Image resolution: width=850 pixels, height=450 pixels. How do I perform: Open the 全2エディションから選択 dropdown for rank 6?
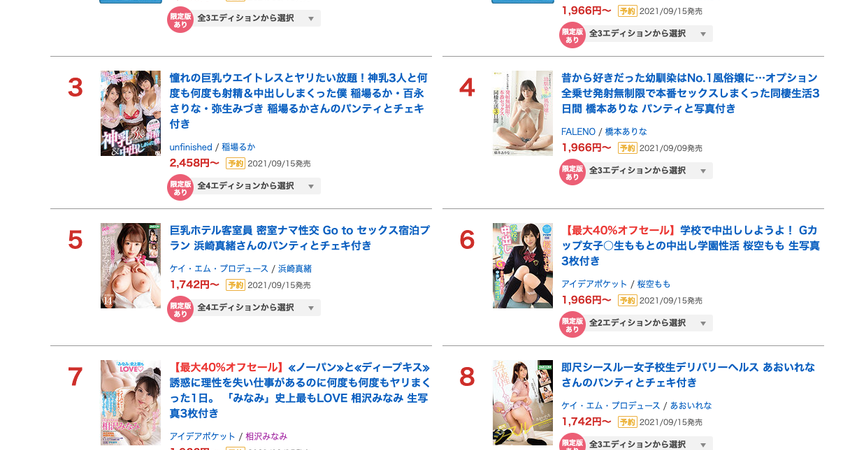[x=649, y=323]
